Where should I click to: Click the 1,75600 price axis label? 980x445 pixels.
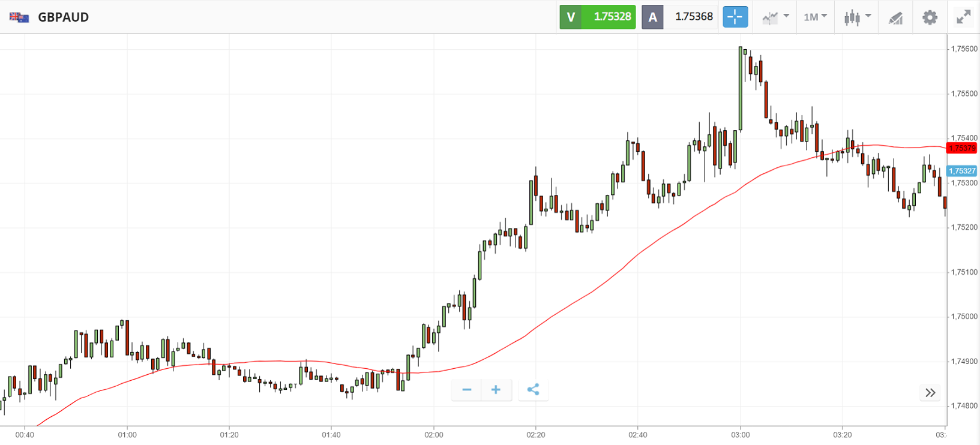964,49
